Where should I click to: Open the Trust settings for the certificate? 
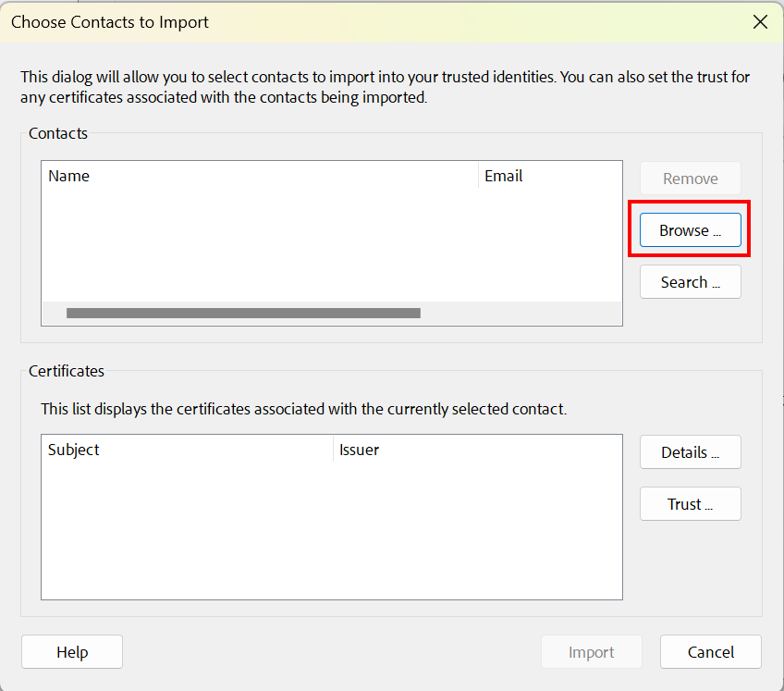pyautogui.click(x=690, y=503)
